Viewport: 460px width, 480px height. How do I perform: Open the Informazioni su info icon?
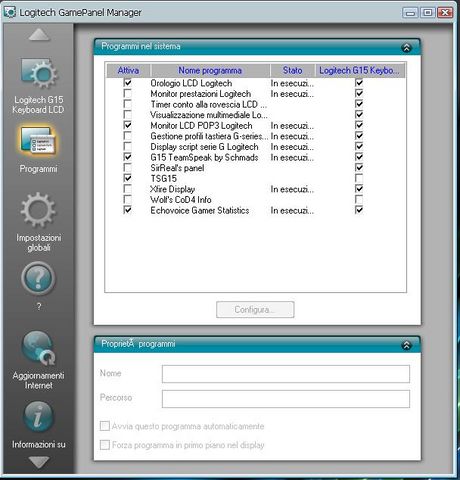click(x=38, y=417)
